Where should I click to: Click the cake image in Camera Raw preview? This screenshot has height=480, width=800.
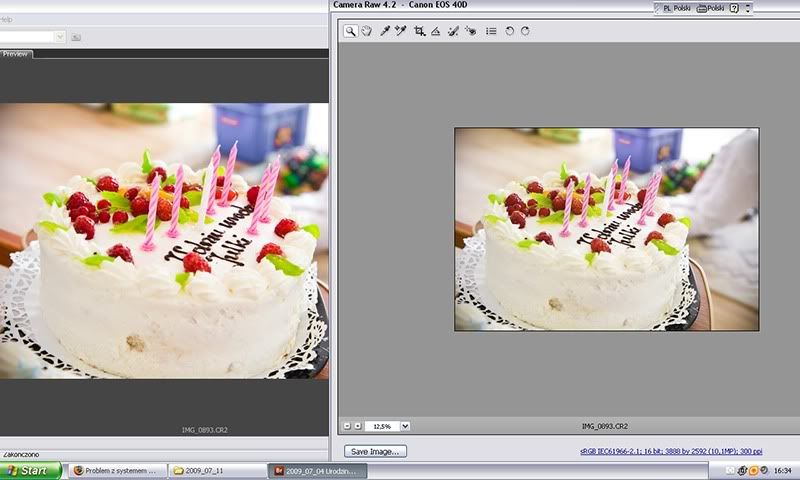pyautogui.click(x=607, y=230)
